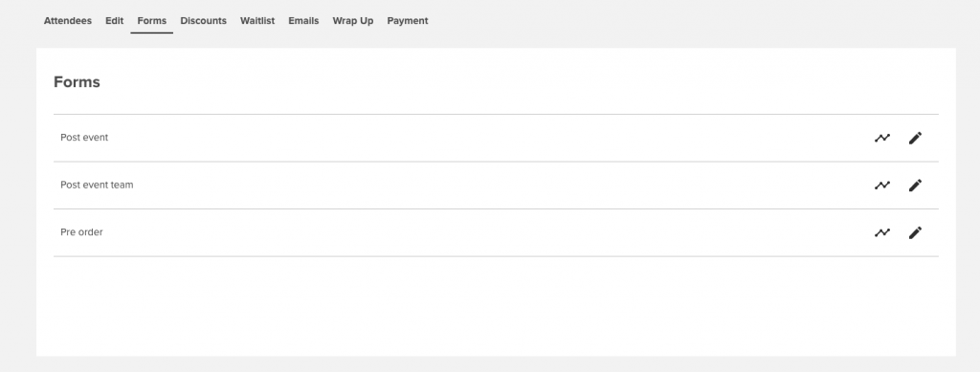Switch to the Attendees tab

point(68,21)
